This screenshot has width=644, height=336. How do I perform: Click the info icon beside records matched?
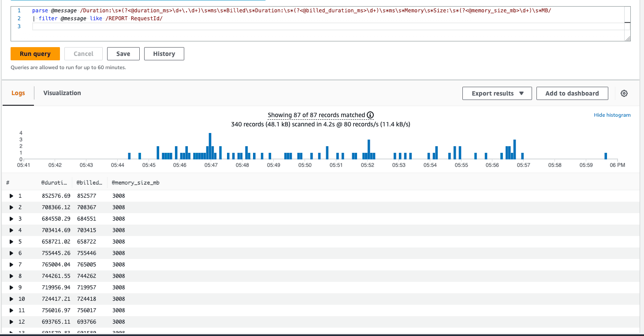[370, 115]
